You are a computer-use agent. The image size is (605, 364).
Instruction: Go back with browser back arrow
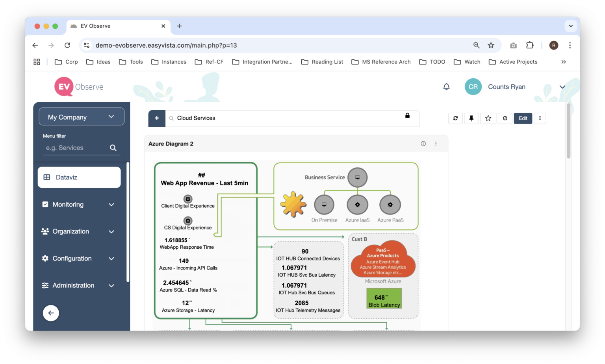pyautogui.click(x=35, y=45)
